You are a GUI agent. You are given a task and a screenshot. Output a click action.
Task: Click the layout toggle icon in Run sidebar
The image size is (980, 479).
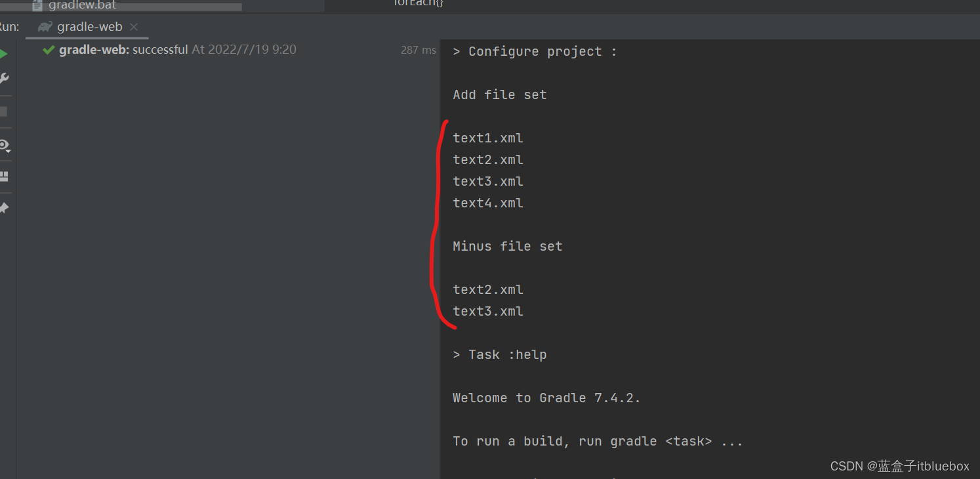click(3, 177)
